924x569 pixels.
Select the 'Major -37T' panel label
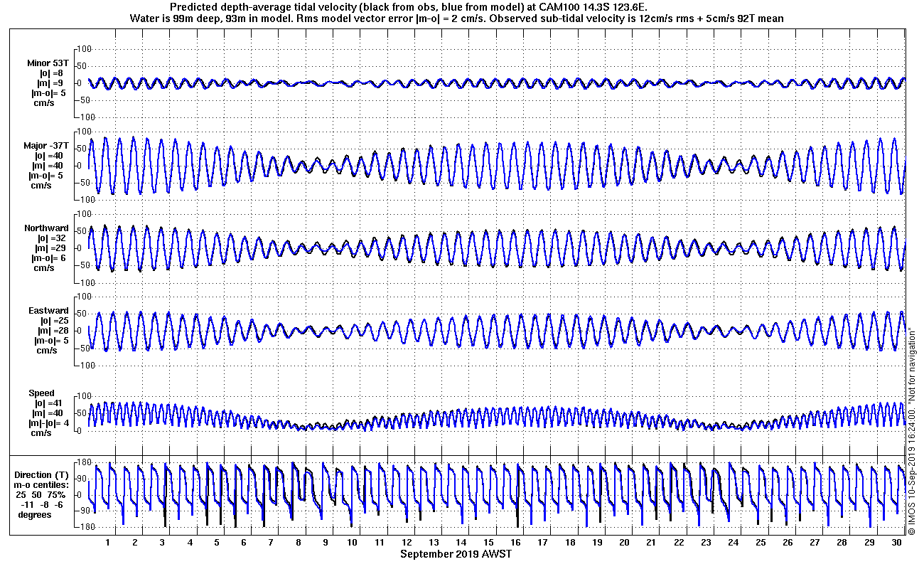click(x=46, y=146)
